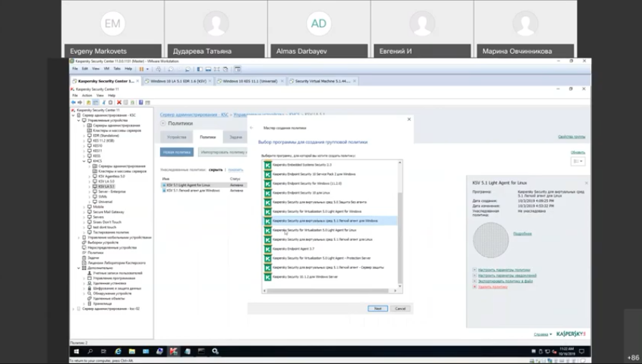Screen dimensions: 642x364
Task: Click the wizard list vertical scrollbar
Action: coord(400,238)
